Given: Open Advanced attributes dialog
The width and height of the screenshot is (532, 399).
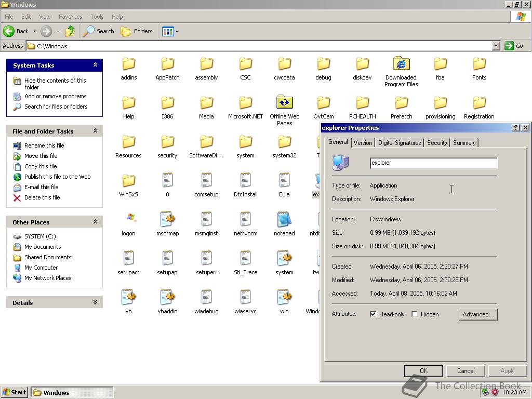Looking at the screenshot, I should click(478, 314).
